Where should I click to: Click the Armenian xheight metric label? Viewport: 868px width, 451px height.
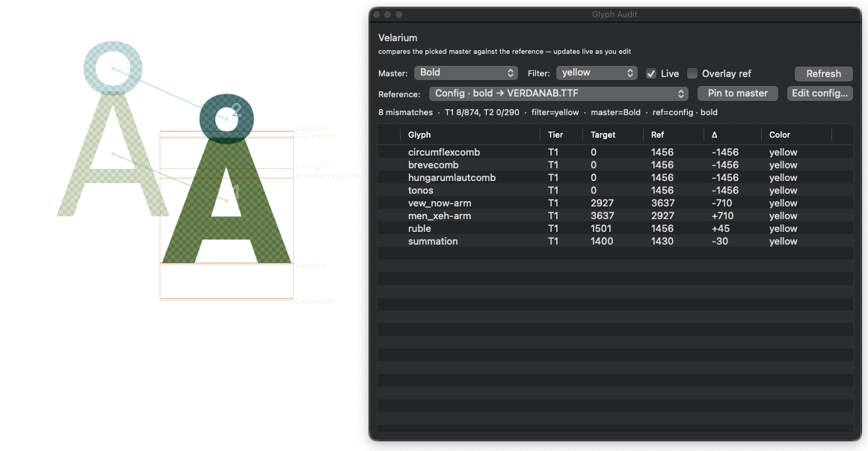point(327,176)
